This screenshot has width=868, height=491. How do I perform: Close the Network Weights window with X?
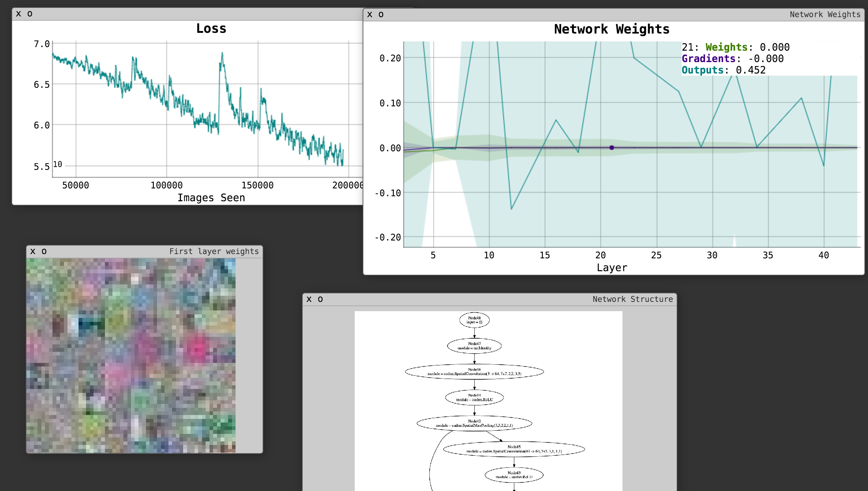[370, 15]
